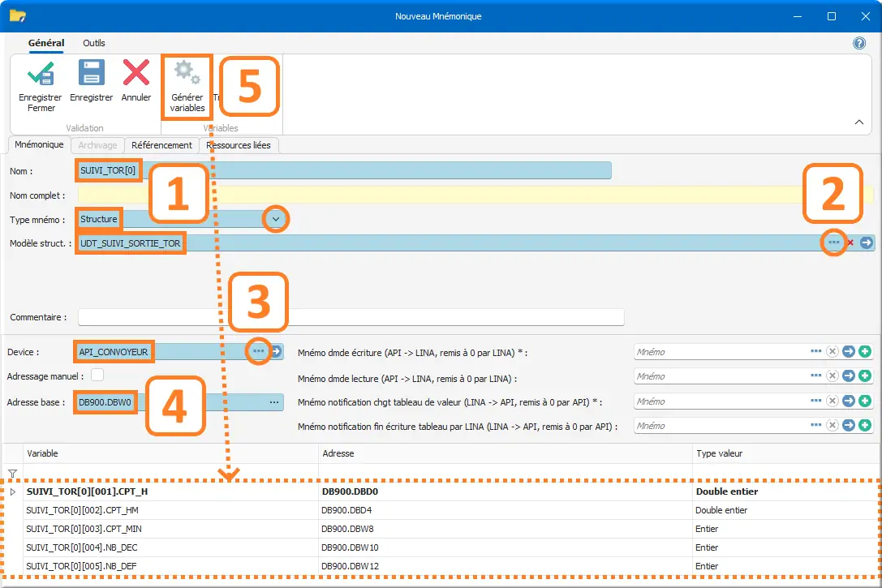
Task: Select the Référencement tab
Action: click(161, 145)
